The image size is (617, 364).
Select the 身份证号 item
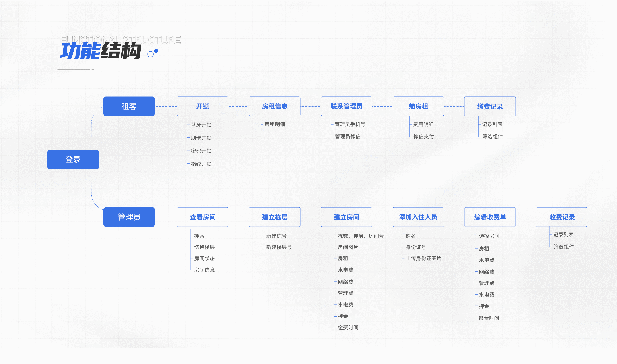pyautogui.click(x=416, y=247)
